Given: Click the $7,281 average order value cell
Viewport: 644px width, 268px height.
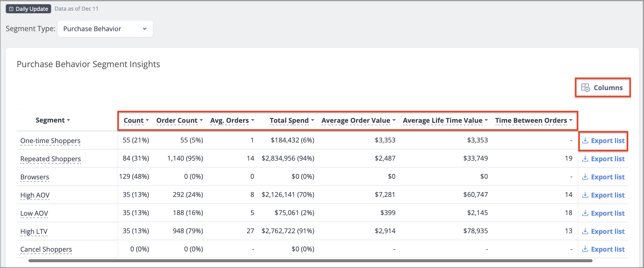Looking at the screenshot, I should click(385, 194).
